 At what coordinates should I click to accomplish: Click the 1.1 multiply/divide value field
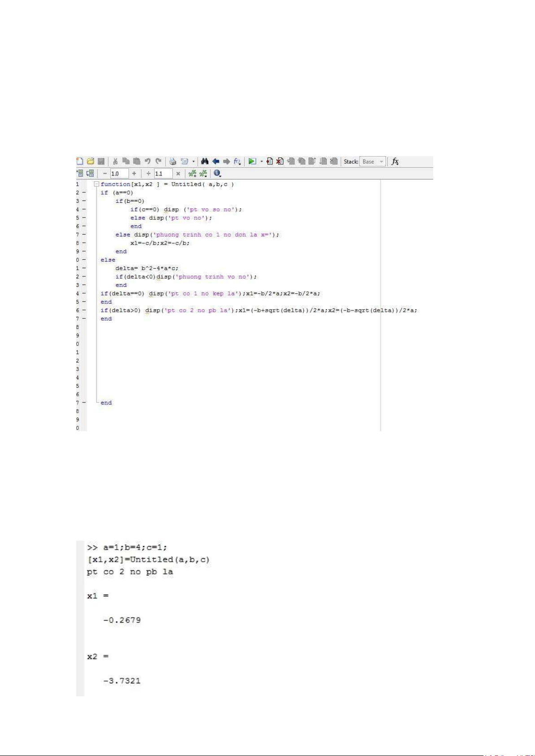pyautogui.click(x=163, y=174)
